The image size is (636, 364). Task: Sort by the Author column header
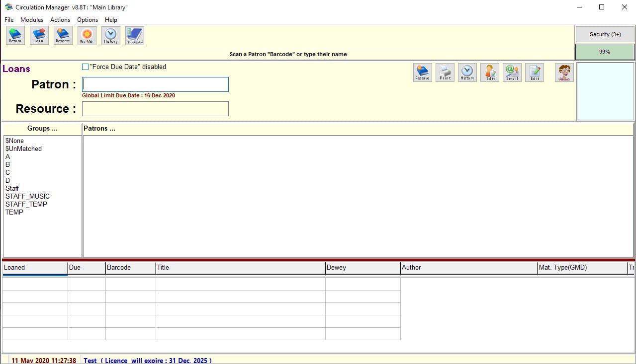(469, 268)
